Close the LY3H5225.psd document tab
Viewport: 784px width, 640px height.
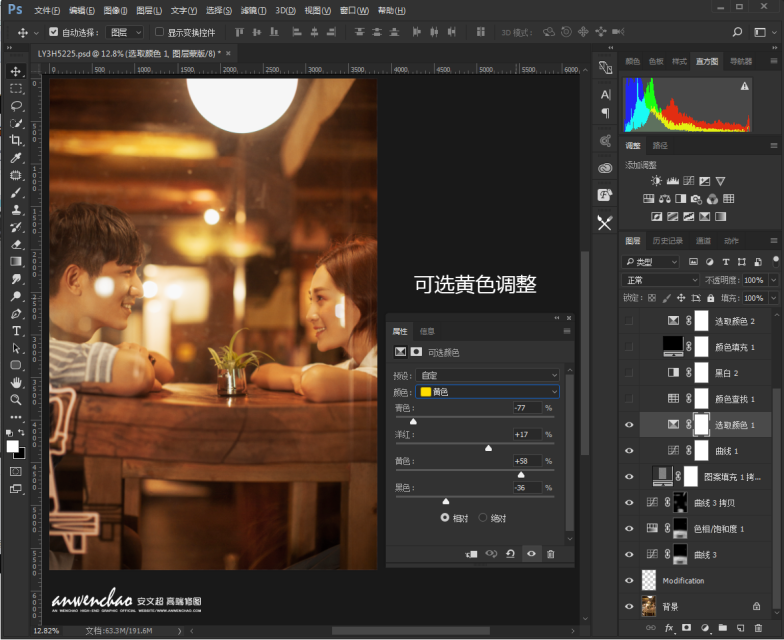tap(228, 53)
